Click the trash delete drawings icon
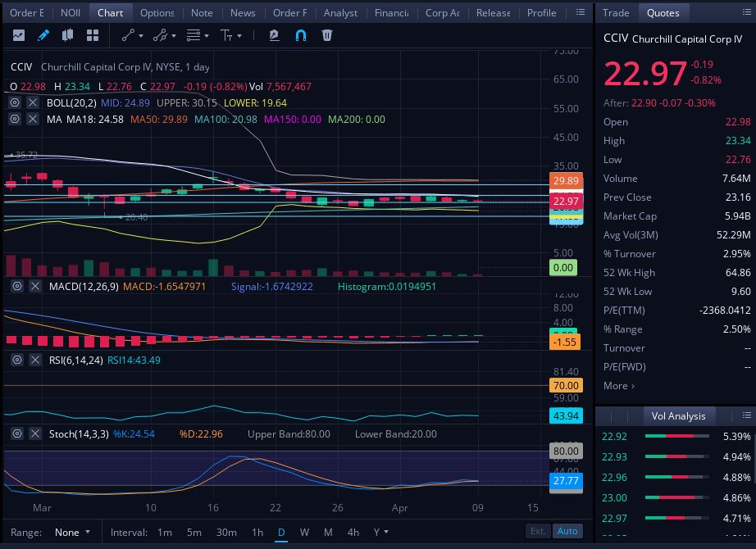The image size is (756, 549). coord(327,35)
